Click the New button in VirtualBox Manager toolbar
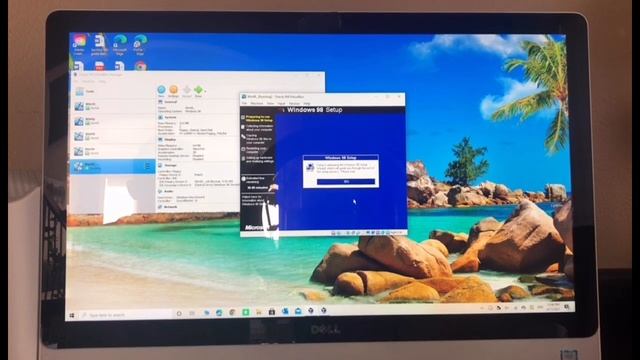 pos(161,91)
